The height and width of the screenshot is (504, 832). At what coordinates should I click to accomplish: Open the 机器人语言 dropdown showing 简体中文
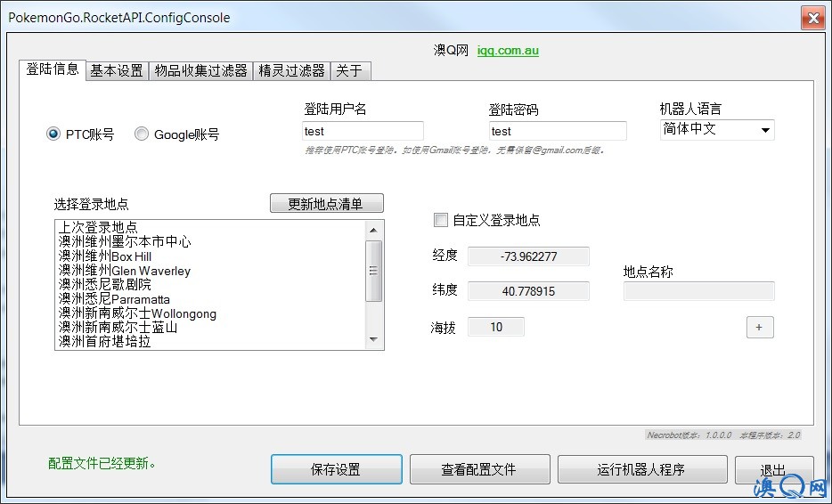point(717,129)
